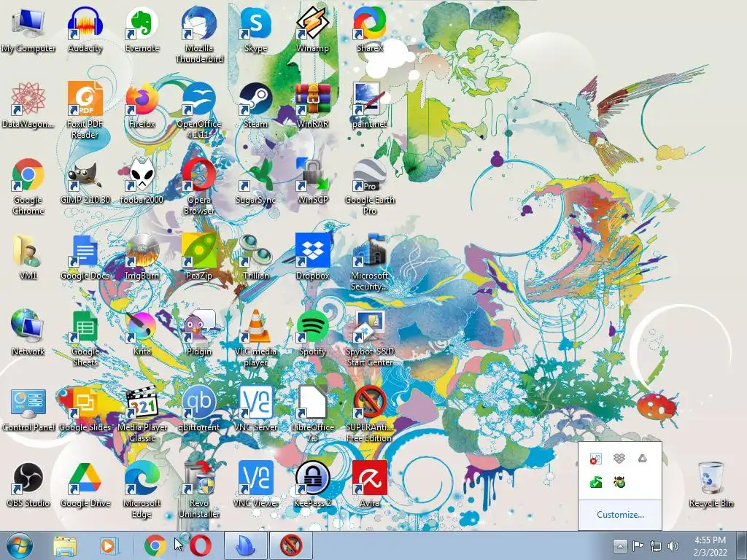Select the Steam desktop shortcut
The image size is (747, 560).
point(256,105)
